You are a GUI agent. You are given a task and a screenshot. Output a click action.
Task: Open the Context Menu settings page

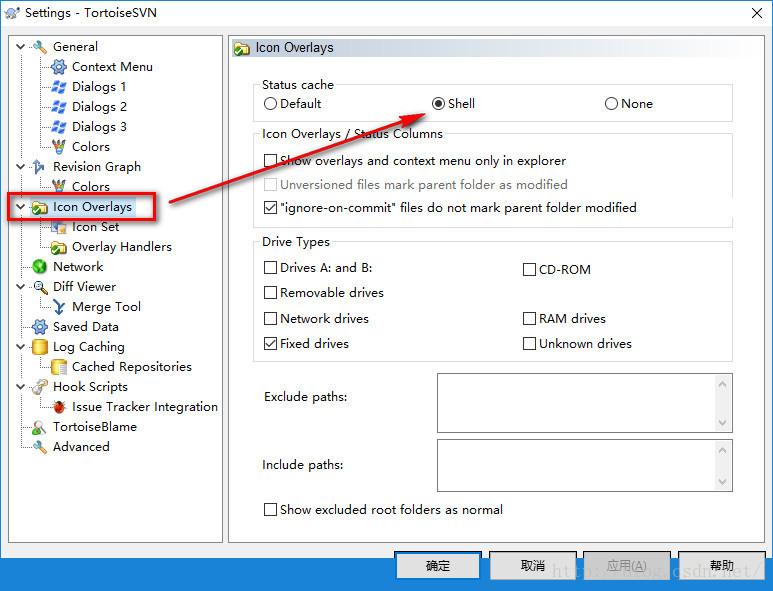(x=112, y=67)
